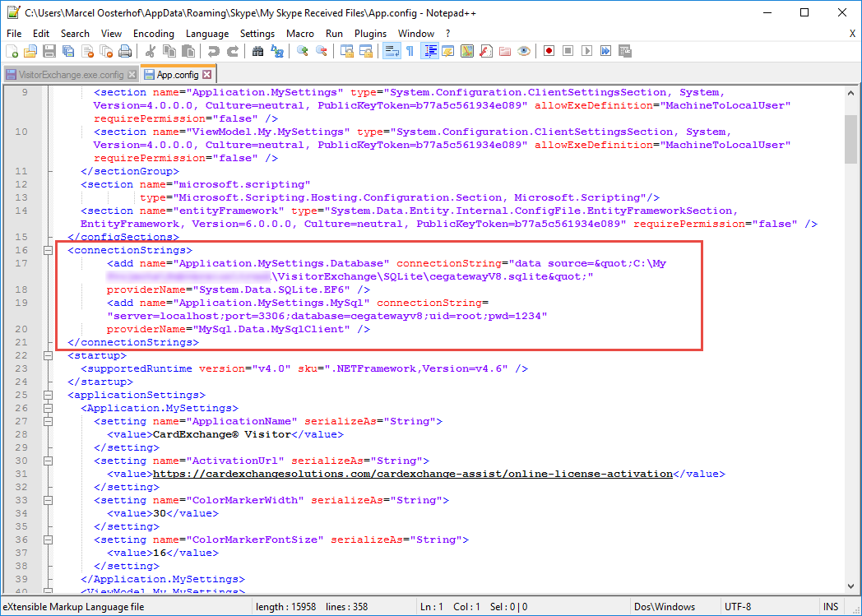Screen dimensions: 862x616
Task: Close current document via menu bar X
Action: point(852,34)
